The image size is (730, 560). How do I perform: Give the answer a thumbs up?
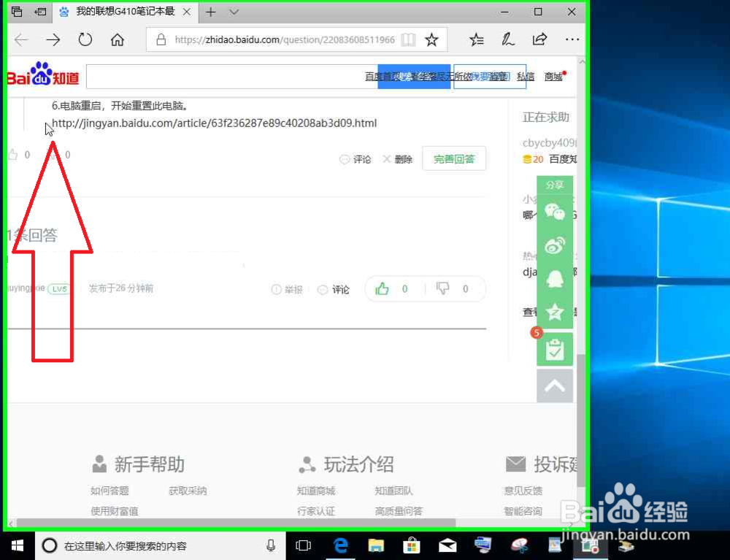[383, 288]
